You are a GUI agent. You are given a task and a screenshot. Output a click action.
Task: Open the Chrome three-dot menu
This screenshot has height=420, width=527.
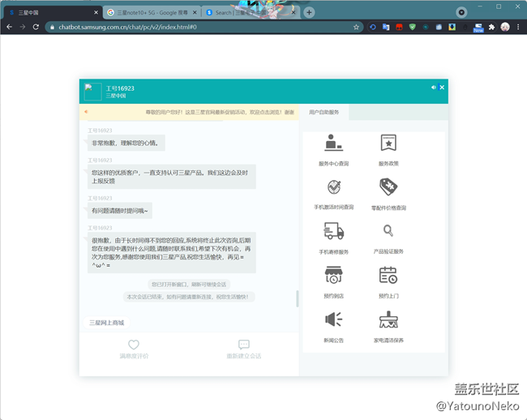pyautogui.click(x=518, y=27)
